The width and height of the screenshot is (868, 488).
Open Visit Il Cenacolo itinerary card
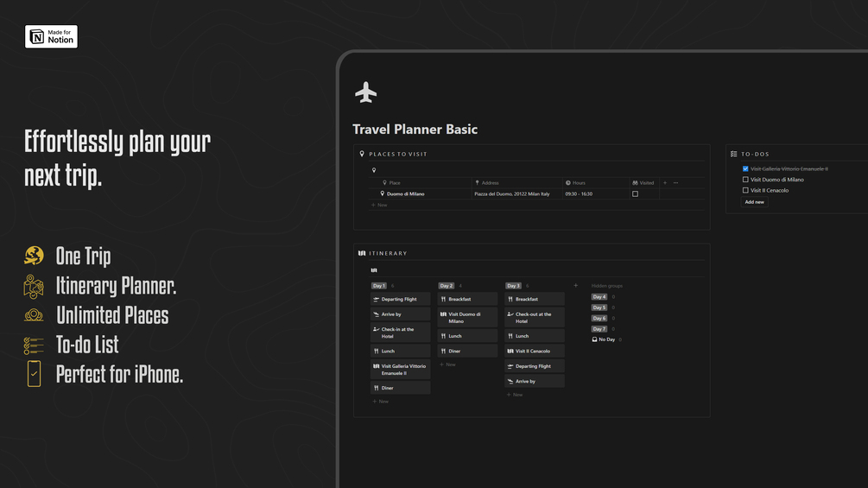tap(535, 352)
